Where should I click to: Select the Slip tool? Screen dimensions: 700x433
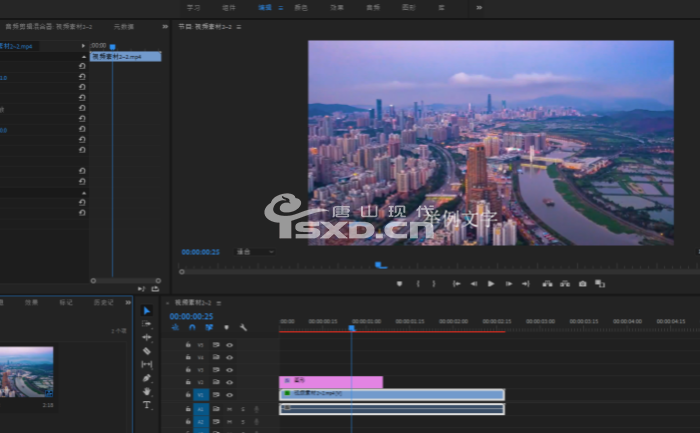[x=146, y=364]
